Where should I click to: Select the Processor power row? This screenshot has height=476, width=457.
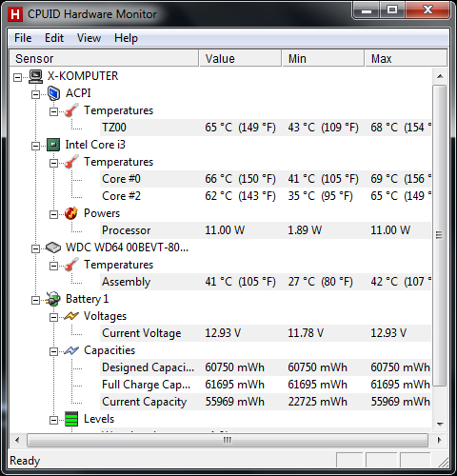(x=266, y=230)
